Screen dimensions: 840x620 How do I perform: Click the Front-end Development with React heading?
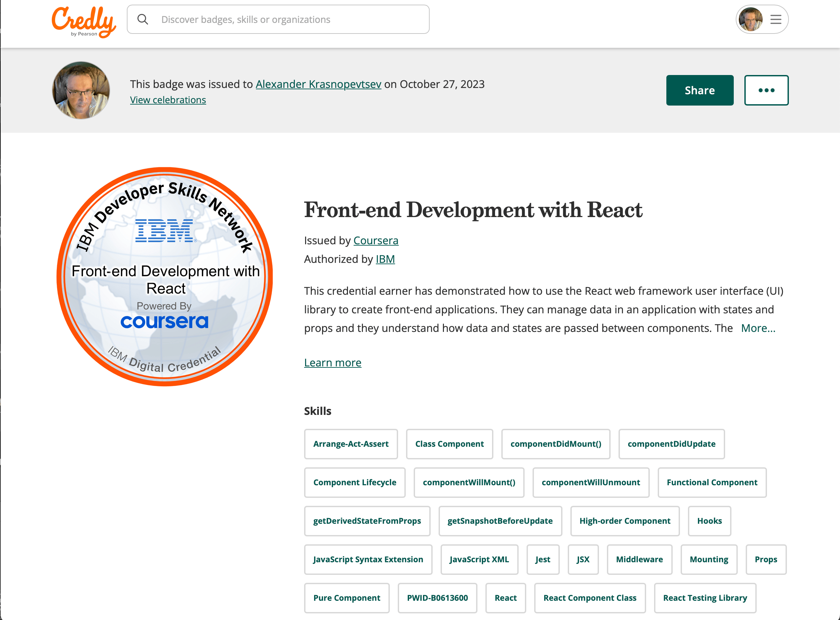(473, 209)
